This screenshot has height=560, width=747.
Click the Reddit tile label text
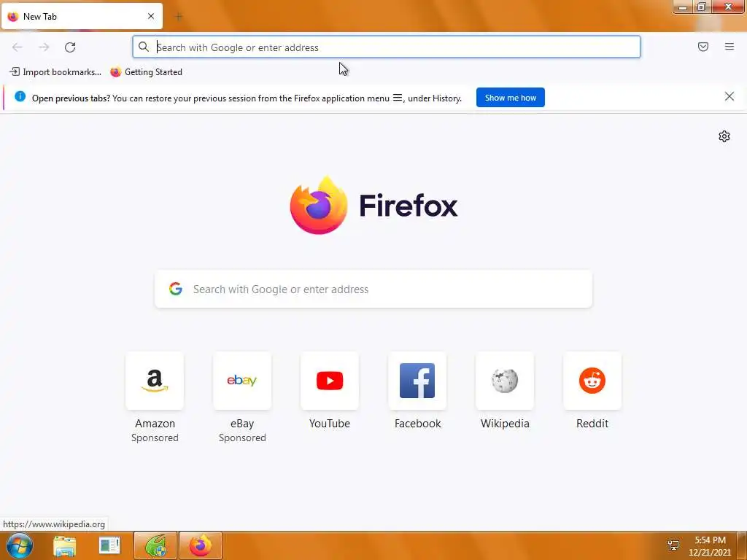click(x=592, y=424)
